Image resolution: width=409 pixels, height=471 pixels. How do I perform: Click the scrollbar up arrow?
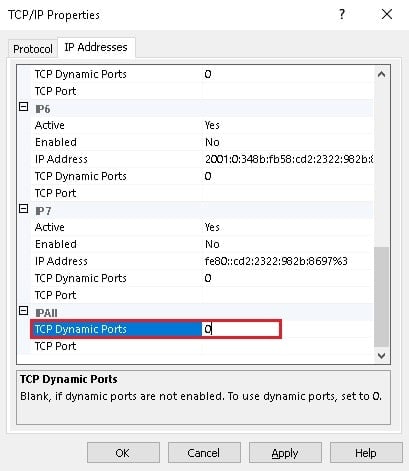tap(381, 74)
